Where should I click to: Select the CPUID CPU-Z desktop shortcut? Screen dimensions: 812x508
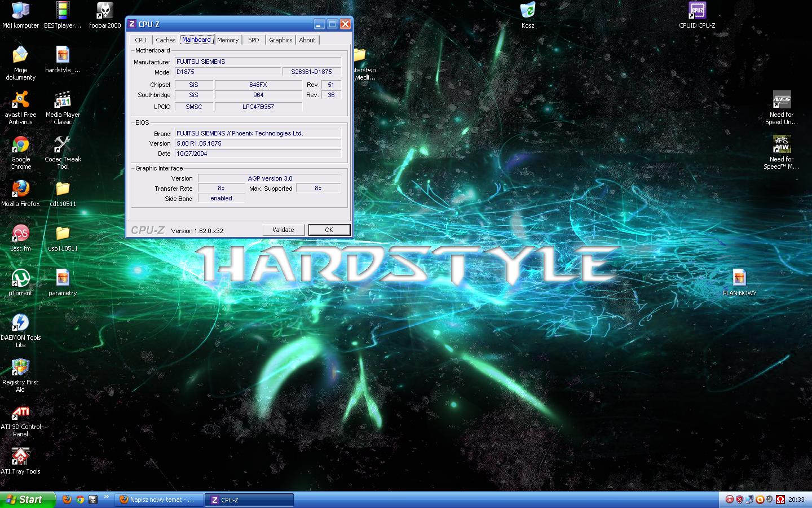697,11
